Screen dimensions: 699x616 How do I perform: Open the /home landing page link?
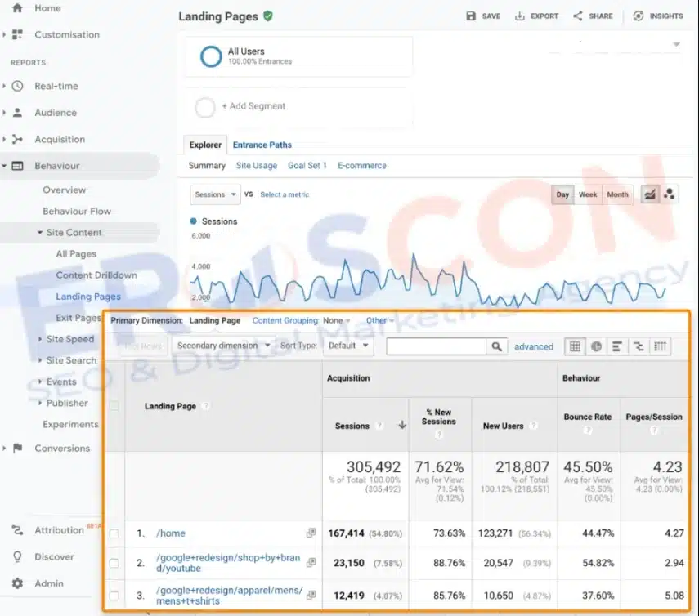click(170, 533)
